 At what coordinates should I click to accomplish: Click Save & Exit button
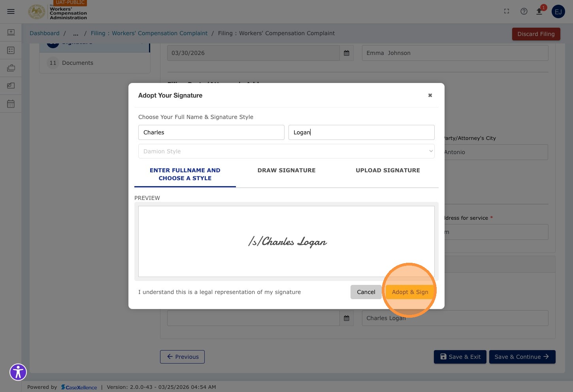460,357
